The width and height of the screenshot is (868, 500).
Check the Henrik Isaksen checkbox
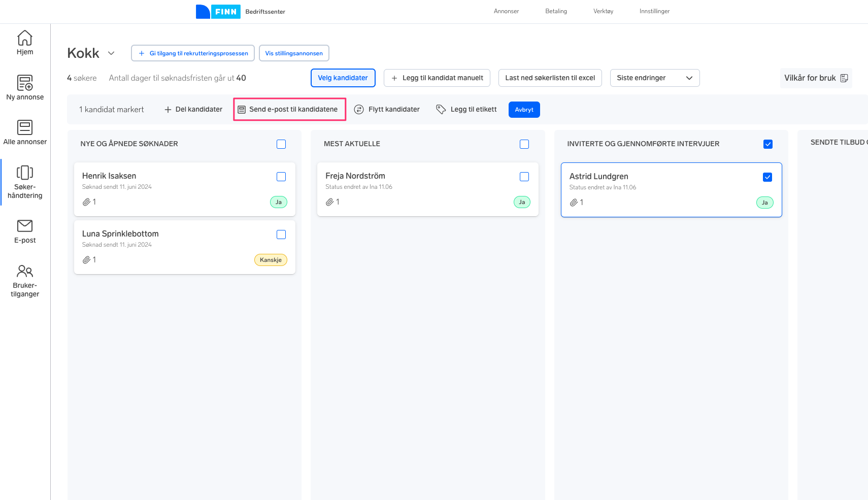click(281, 177)
